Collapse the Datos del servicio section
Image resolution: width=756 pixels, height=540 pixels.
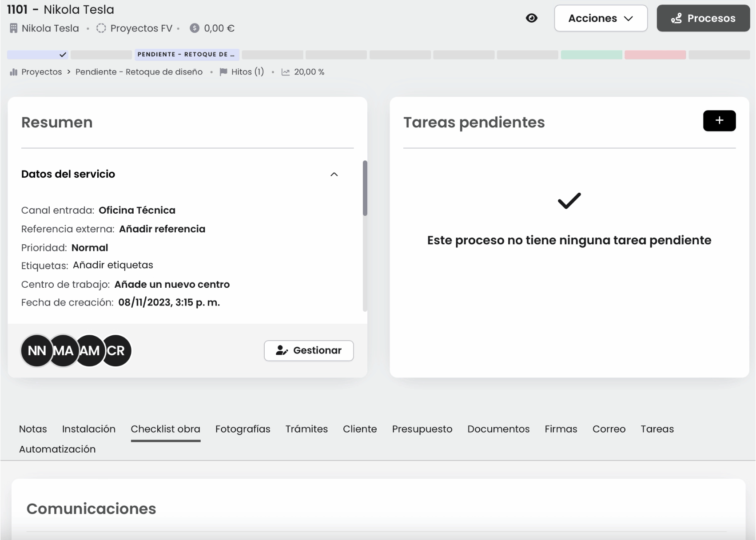(x=334, y=174)
